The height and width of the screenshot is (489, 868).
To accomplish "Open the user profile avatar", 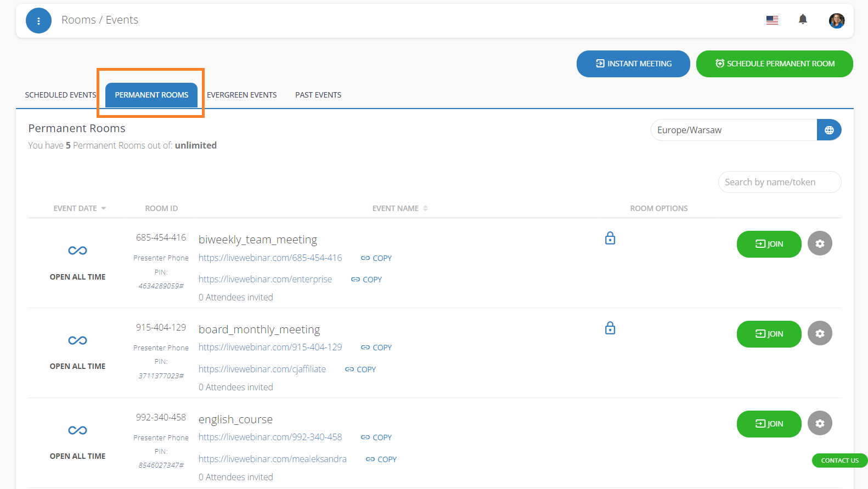I will click(x=836, y=21).
